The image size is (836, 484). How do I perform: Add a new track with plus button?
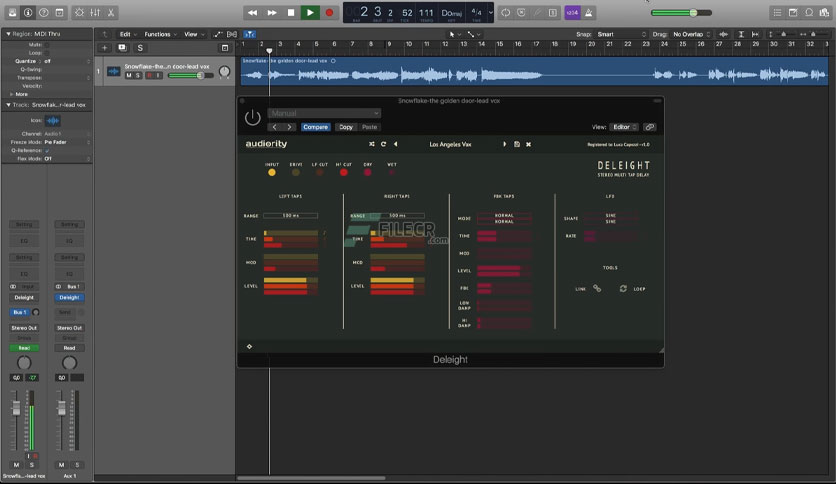(104, 47)
